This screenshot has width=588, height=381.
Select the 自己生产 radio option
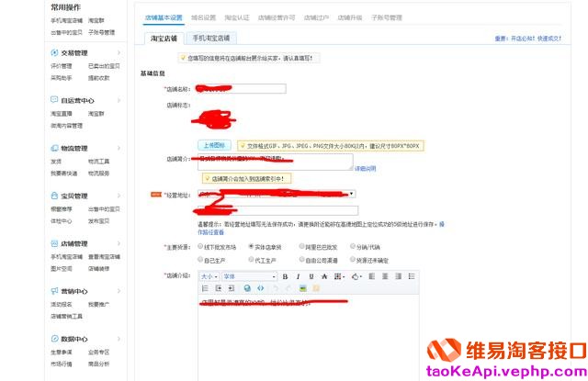click(x=200, y=259)
